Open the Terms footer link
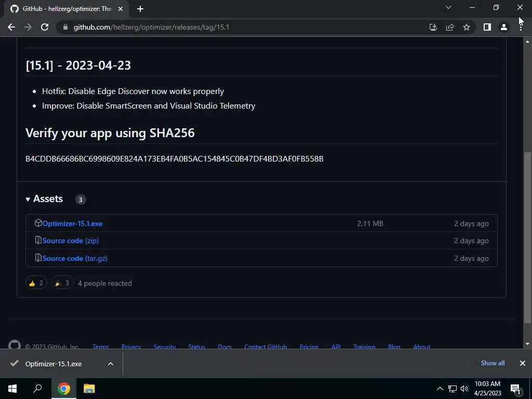The height and width of the screenshot is (399, 532). click(x=100, y=347)
